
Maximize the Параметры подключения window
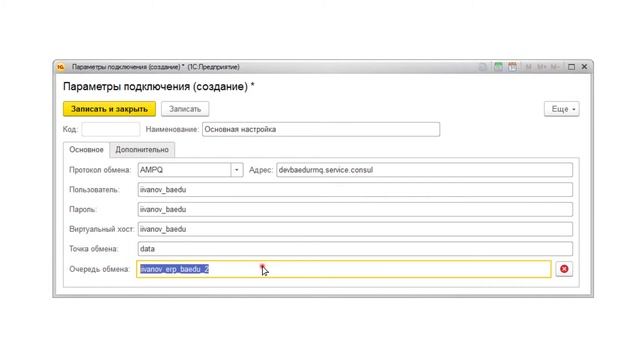point(571,67)
